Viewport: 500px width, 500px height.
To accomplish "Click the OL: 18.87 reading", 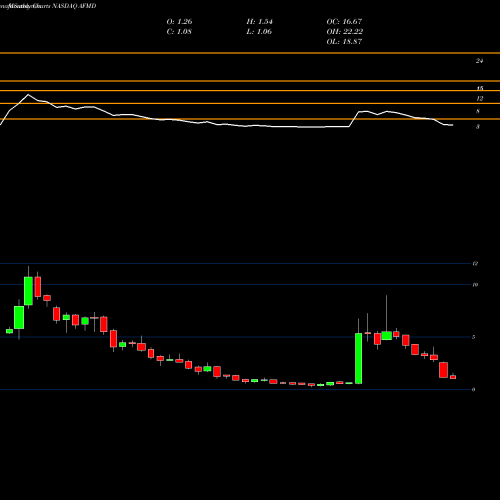I will (344, 41).
